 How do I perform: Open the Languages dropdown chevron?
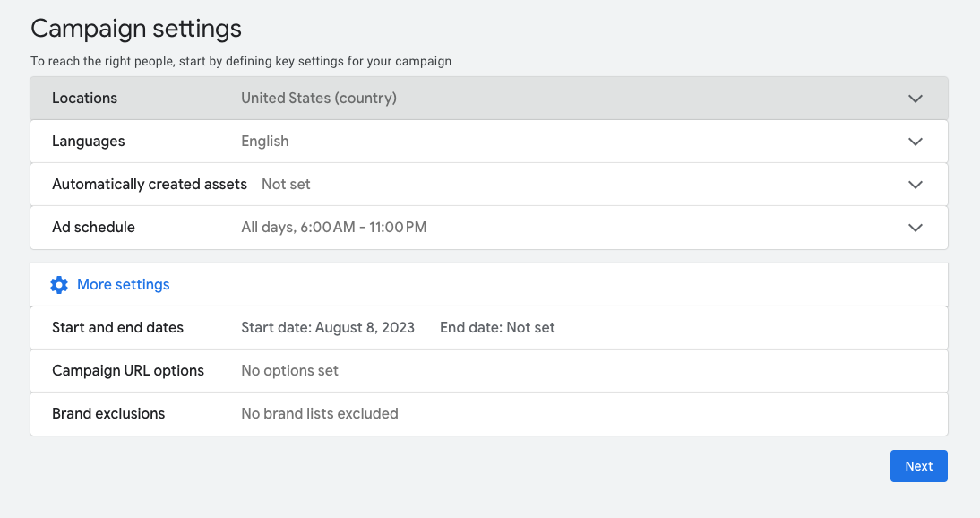pos(916,141)
